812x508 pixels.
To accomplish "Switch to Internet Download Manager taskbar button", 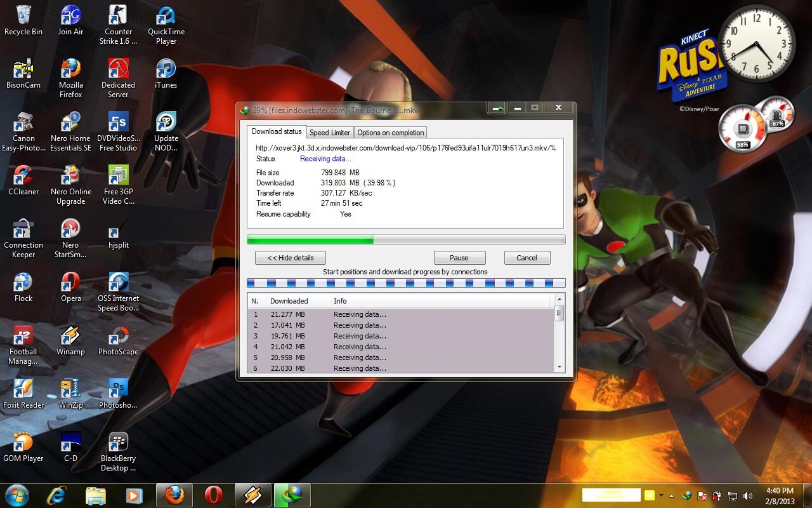I will (292, 495).
